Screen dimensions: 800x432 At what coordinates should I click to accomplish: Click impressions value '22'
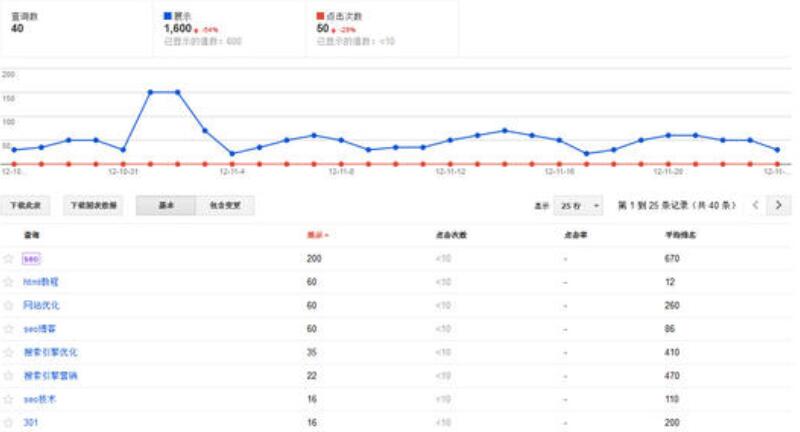pos(312,375)
